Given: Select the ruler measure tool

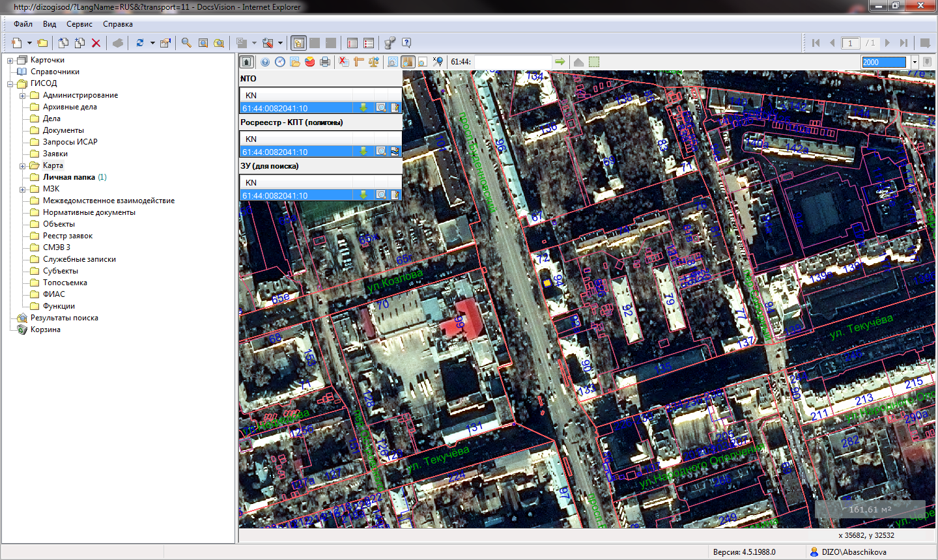Looking at the screenshot, I should (358, 62).
